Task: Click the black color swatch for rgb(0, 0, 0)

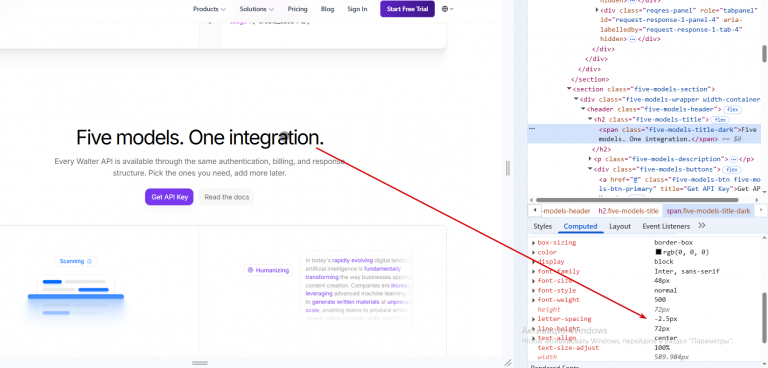Action: click(659, 252)
